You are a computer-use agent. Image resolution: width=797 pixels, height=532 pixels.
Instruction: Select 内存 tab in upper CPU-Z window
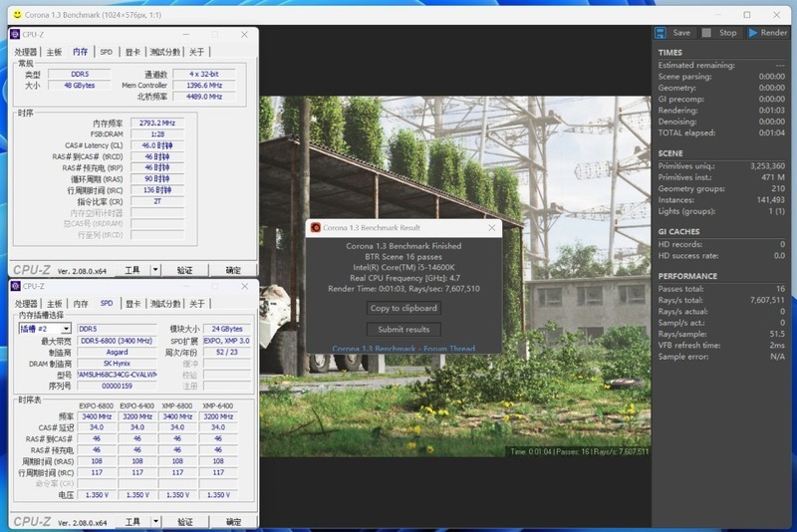tap(80, 52)
